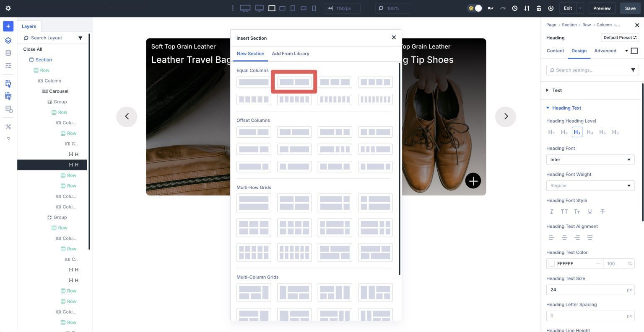Click the Preview button
The width and height of the screenshot is (644, 332).
602,8
